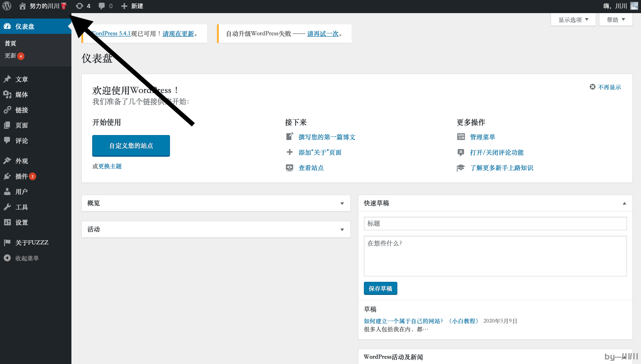Click the 更换主题 link
Viewport: 641px width, 364px height.
point(110,166)
